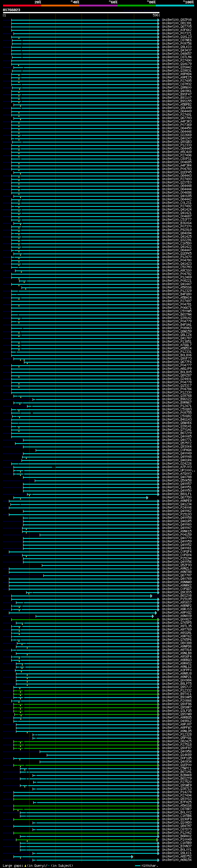
Task: Select the UniRef100_A8D752 label
Action: [x=177, y=856]
